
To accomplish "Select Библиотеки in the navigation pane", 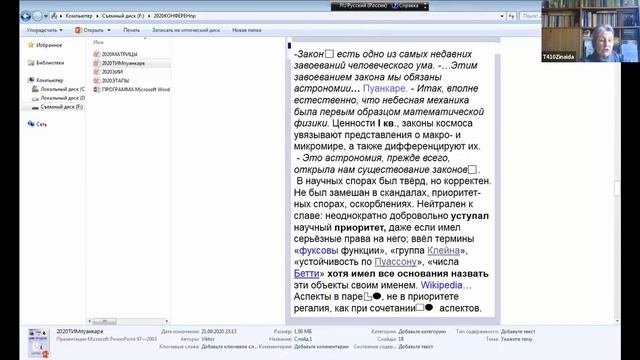I will tap(50, 63).
